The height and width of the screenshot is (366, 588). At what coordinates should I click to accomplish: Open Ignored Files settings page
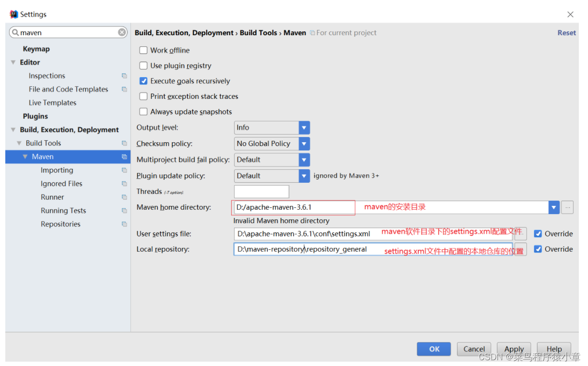(x=61, y=184)
